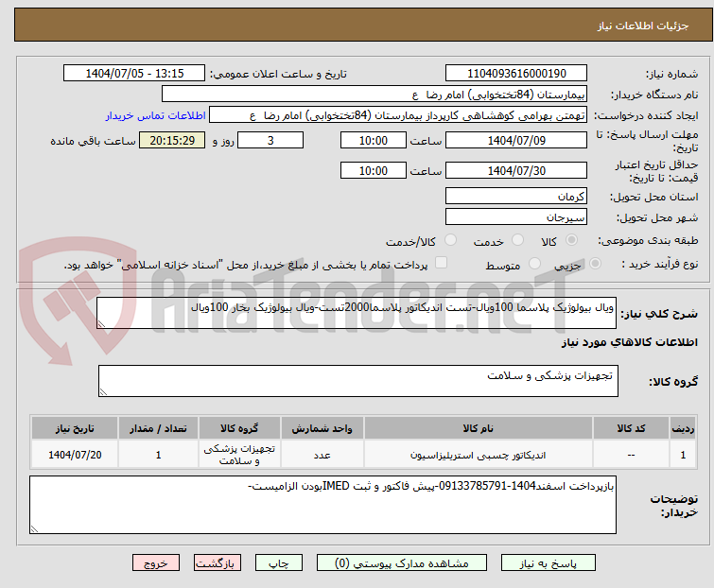Select the 'کالا/خدمت' radio button
This screenshot has height=588, width=714.
(x=450, y=240)
